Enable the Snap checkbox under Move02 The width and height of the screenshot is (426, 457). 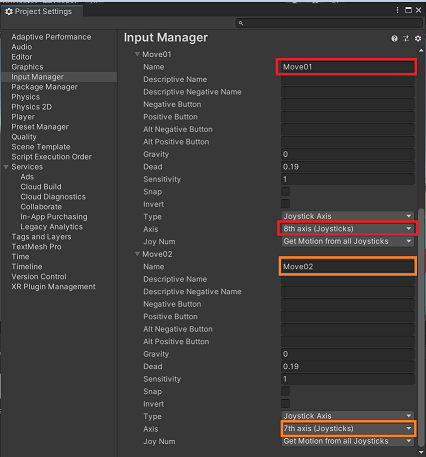pyautogui.click(x=285, y=391)
